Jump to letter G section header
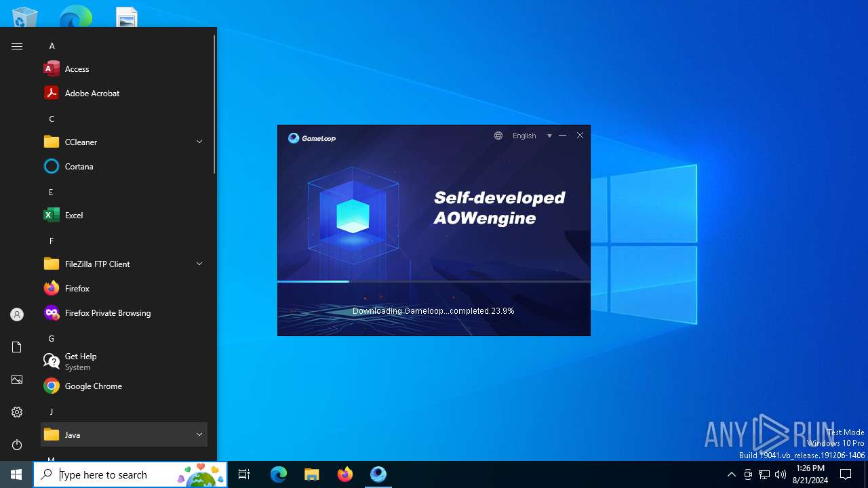 [x=52, y=338]
